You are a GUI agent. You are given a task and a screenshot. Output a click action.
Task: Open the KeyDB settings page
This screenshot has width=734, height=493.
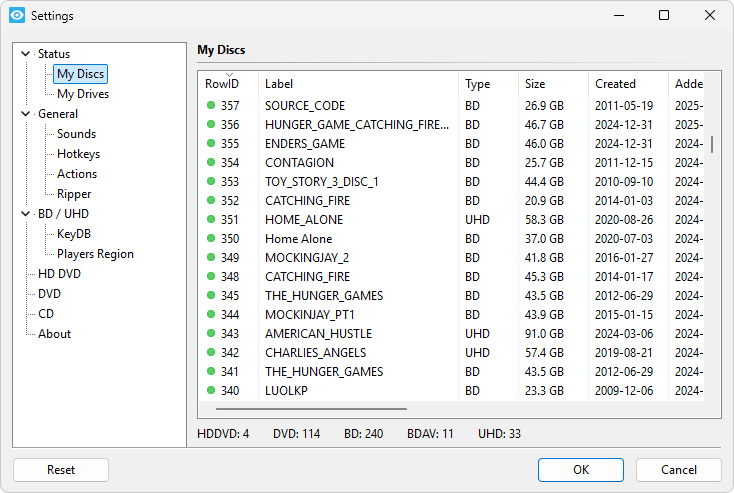coord(74,234)
